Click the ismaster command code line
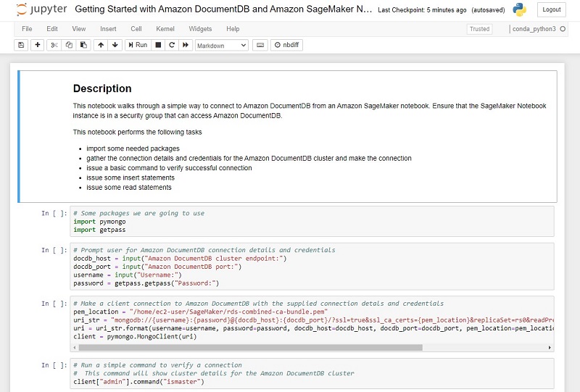The height and width of the screenshot is (392, 580). (x=138, y=382)
